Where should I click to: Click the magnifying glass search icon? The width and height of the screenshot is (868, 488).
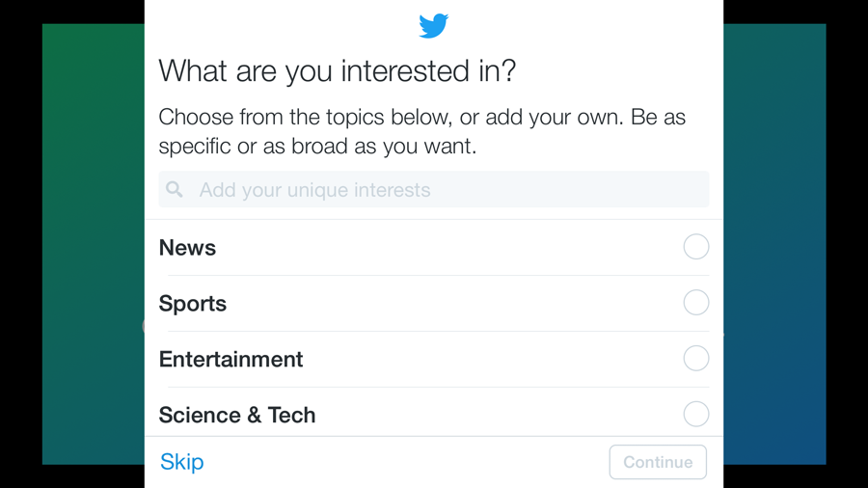tap(175, 190)
